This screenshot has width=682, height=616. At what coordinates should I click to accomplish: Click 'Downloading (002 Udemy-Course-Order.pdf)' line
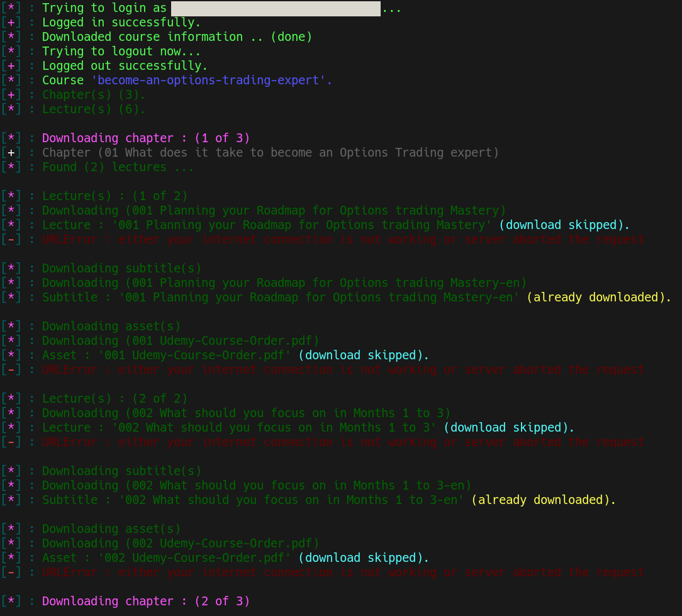coord(180,543)
